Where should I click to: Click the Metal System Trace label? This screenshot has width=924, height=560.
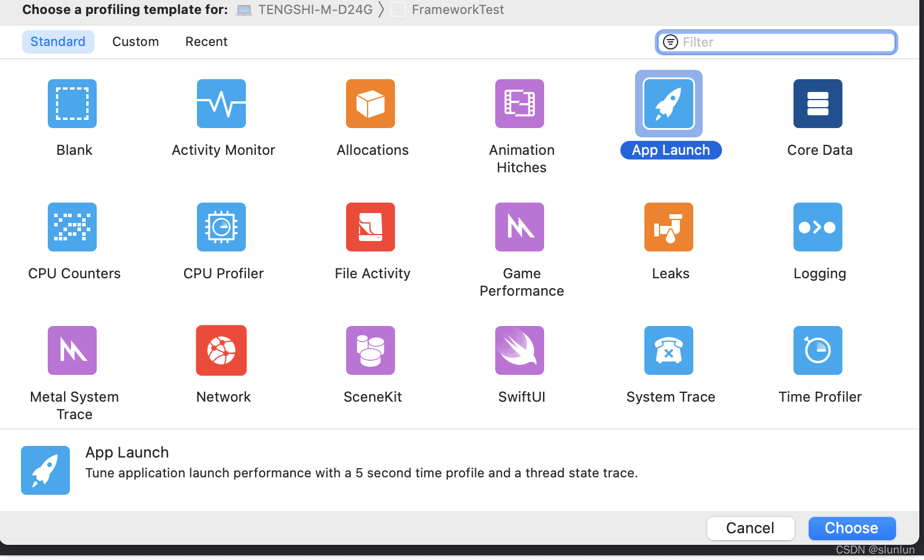(75, 406)
